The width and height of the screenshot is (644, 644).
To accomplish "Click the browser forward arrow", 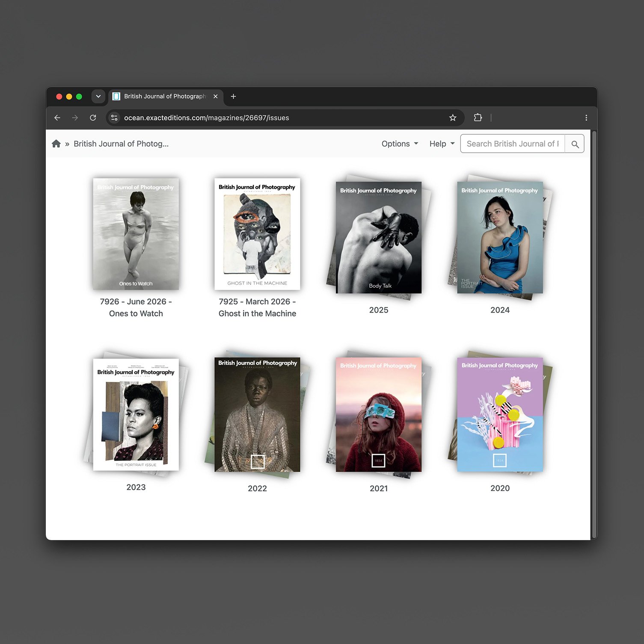I will click(x=75, y=118).
